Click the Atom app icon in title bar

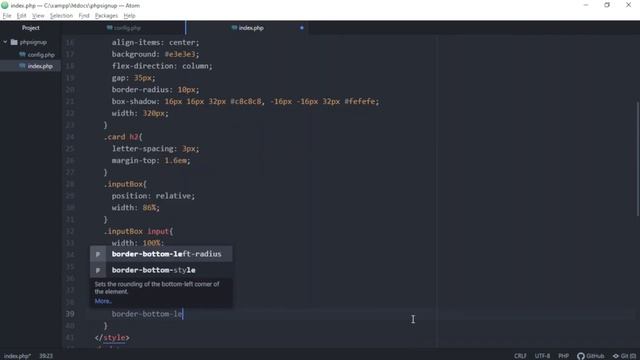[4, 5]
